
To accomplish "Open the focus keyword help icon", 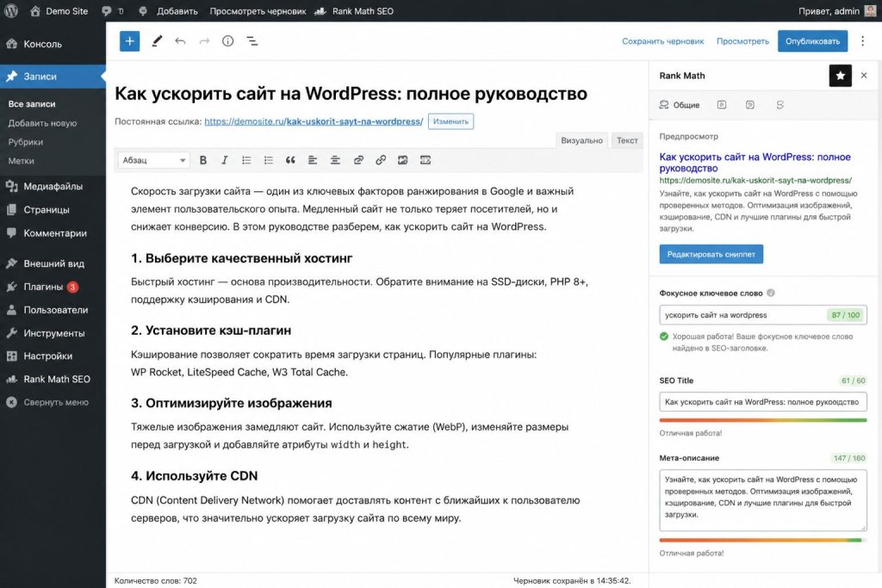I will (x=771, y=293).
